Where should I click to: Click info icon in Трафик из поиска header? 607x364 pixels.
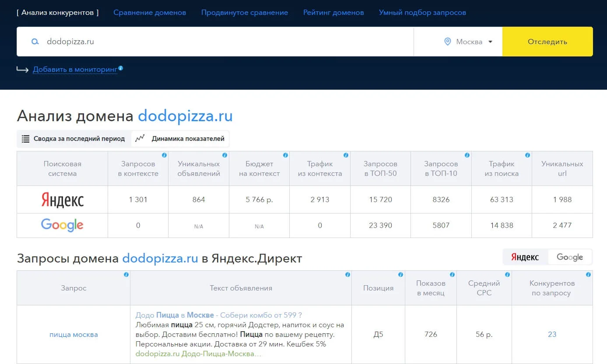(527, 155)
